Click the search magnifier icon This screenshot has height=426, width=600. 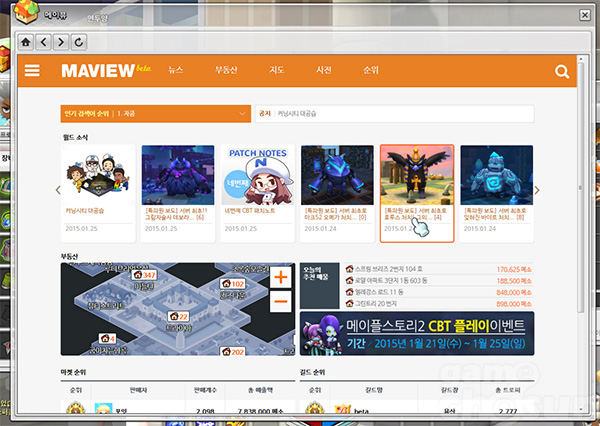pos(561,71)
